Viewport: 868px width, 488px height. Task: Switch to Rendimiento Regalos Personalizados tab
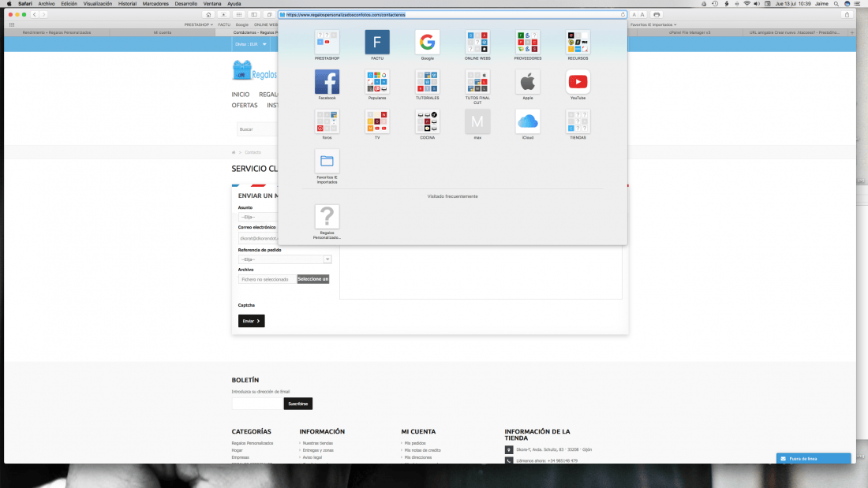(x=57, y=32)
